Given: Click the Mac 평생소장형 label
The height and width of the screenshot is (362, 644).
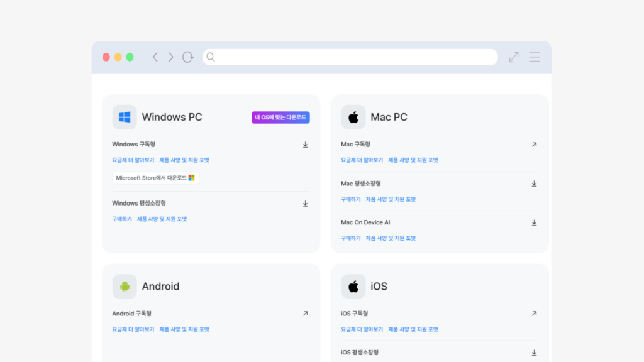Looking at the screenshot, I should [x=360, y=184].
